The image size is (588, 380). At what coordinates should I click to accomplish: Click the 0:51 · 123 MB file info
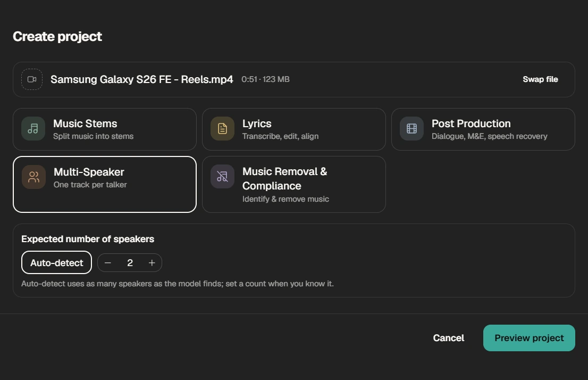coord(265,79)
